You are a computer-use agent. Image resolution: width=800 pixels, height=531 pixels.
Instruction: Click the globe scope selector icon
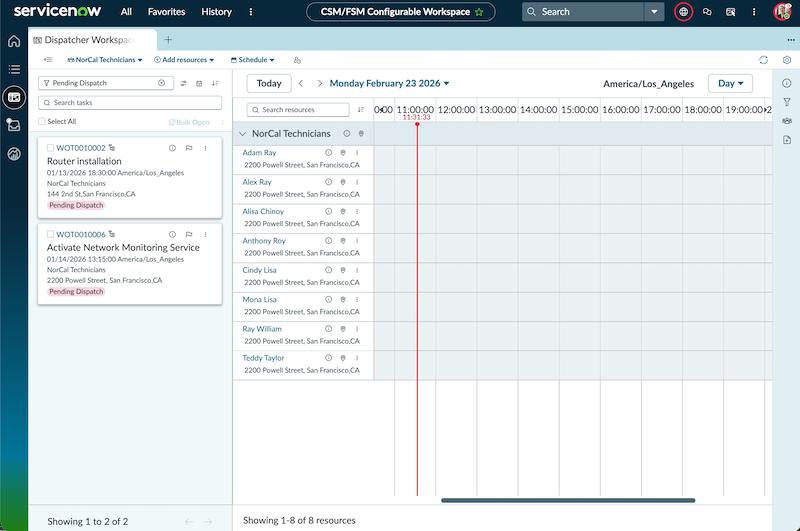pos(683,12)
